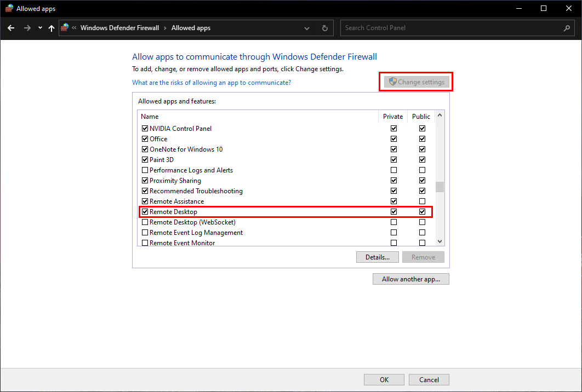
Task: Click the forward navigation arrow
Action: tap(27, 28)
